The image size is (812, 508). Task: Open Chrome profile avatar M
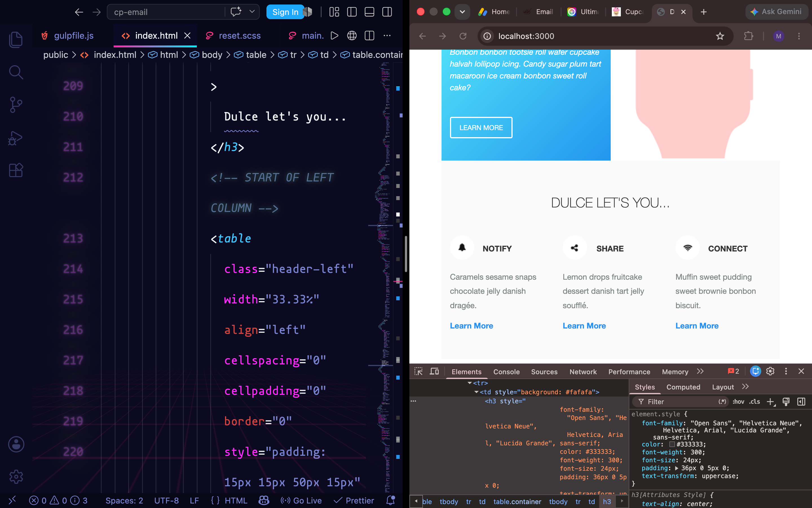click(x=778, y=36)
